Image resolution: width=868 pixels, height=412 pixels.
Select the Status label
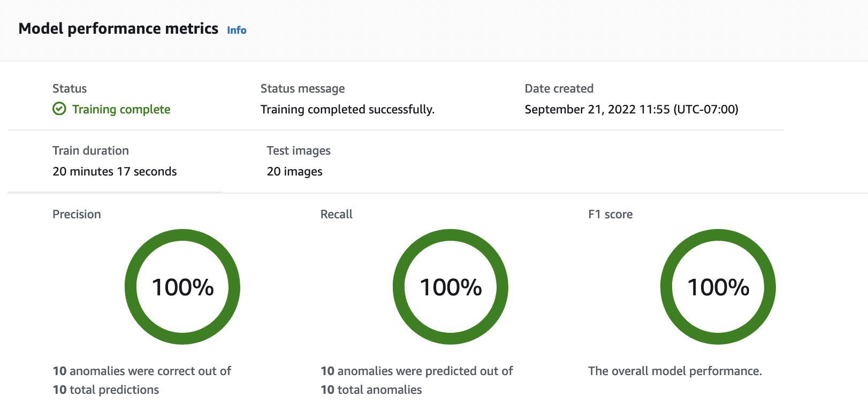pyautogui.click(x=70, y=88)
